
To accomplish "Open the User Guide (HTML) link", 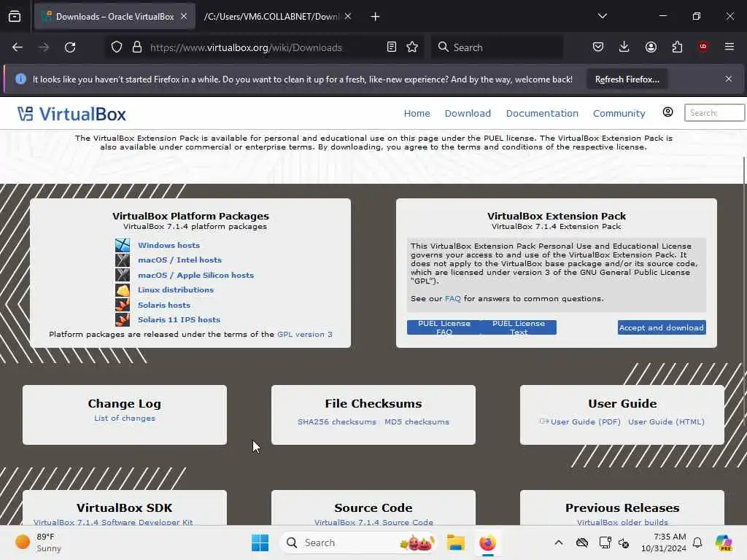I will click(666, 422).
